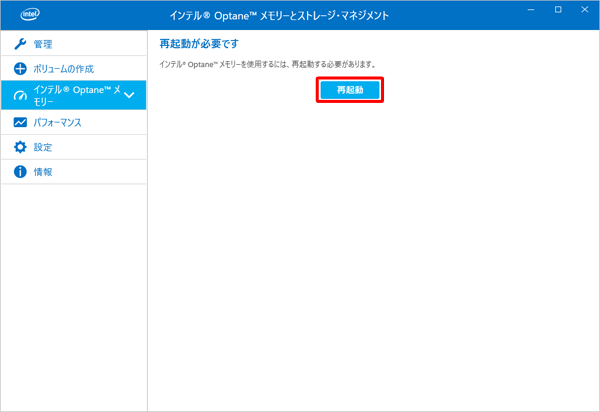Screen dimensions: 600x412
Task: Select インテル® Optane™ メモリー sidebar entry
Action: coord(74,95)
